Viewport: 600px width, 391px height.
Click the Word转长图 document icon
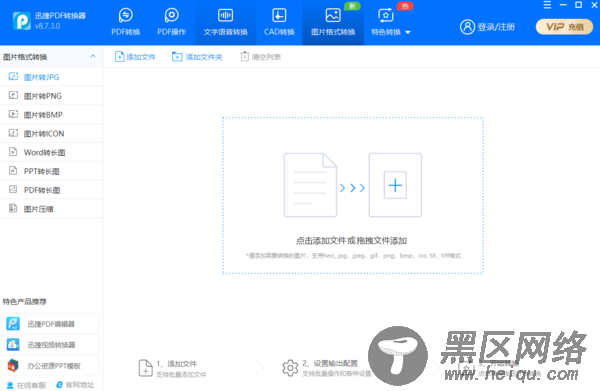13,152
